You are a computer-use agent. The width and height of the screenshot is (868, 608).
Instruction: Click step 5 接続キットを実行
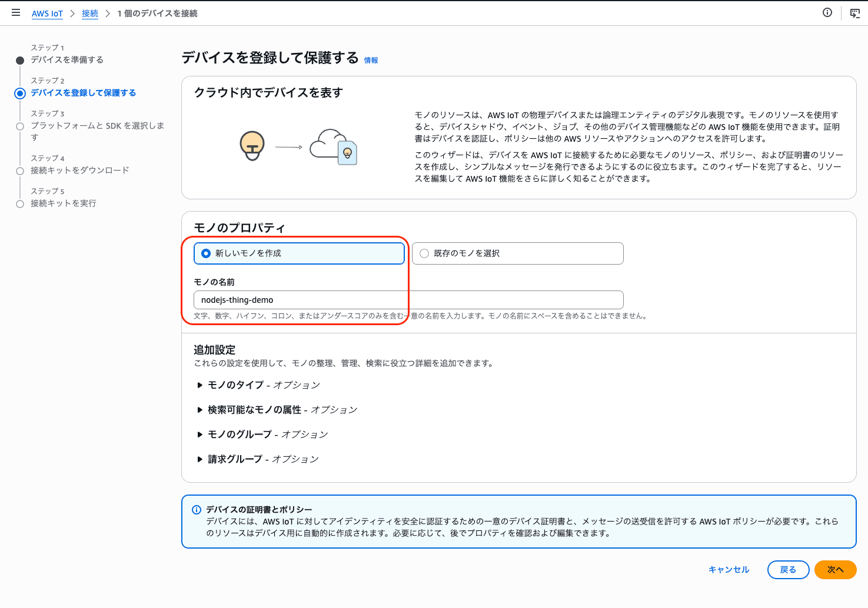(x=64, y=203)
